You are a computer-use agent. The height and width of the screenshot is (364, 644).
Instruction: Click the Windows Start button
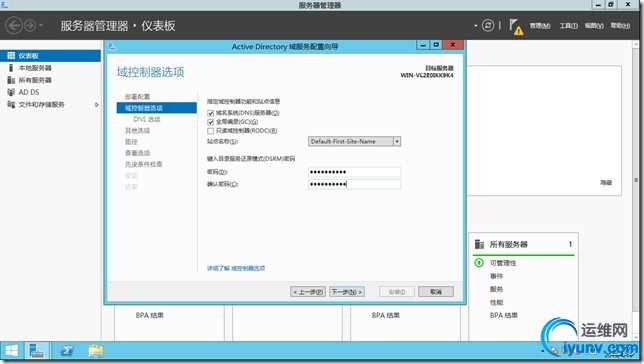click(12, 351)
